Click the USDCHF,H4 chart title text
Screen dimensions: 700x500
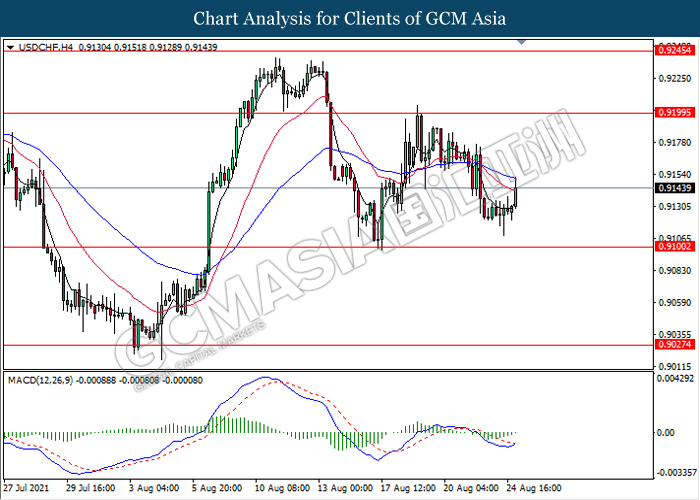46,47
